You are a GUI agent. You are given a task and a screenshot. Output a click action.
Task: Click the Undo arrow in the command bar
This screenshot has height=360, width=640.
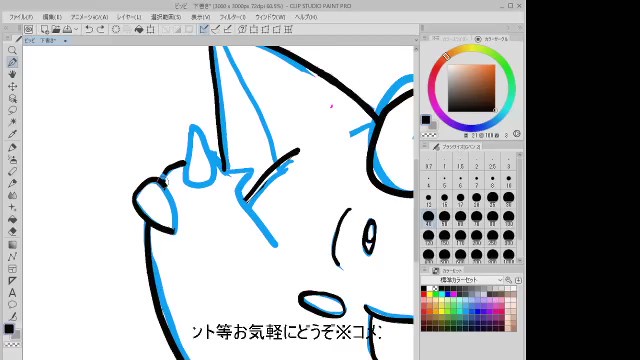click(x=89, y=29)
